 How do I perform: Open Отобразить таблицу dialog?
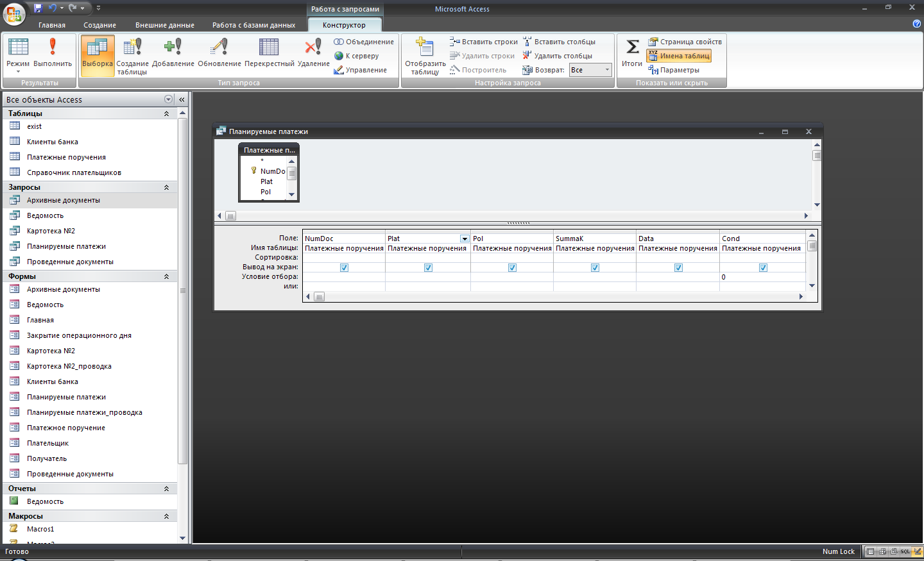pyautogui.click(x=425, y=56)
